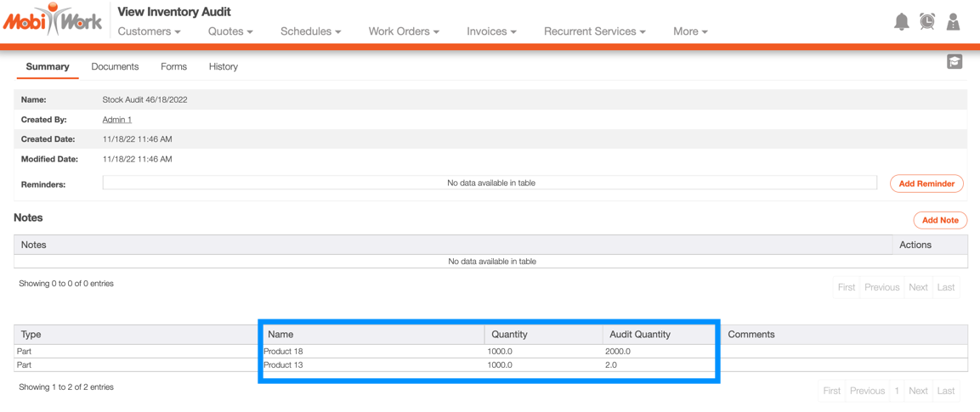Viewport: 980px width, 412px height.
Task: Expand the Customers dropdown menu
Action: pyautogui.click(x=149, y=31)
